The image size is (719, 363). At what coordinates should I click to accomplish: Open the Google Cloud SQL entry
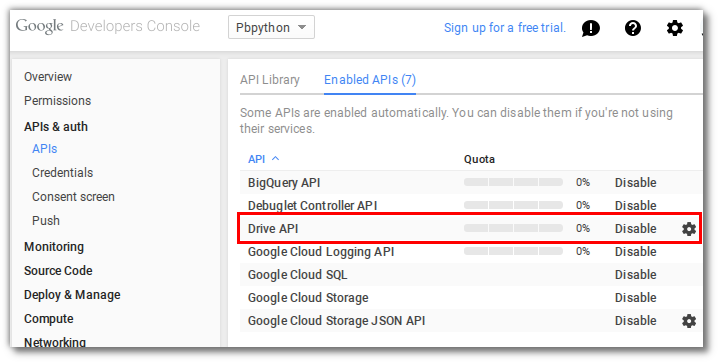coord(297,275)
